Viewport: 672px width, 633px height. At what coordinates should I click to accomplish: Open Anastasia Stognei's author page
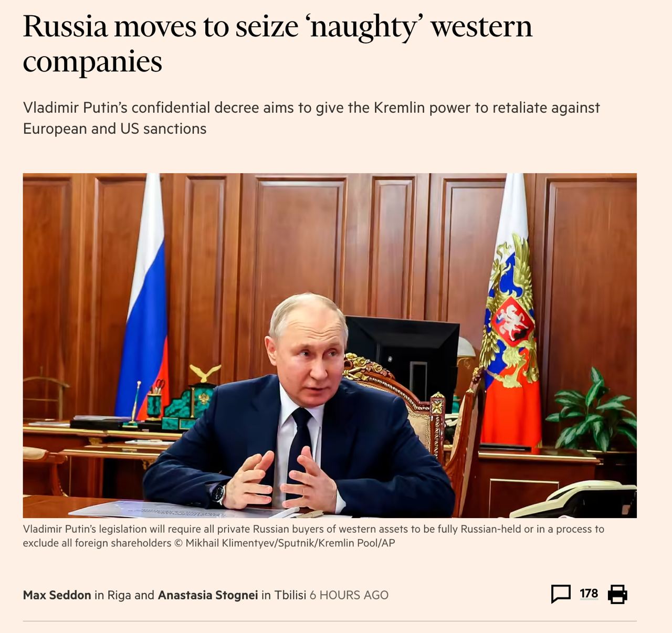click(x=208, y=595)
